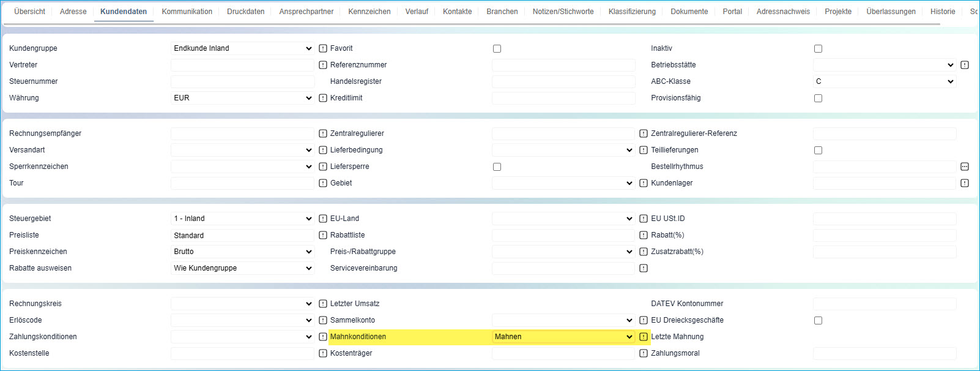Toggle the Inaktiv checkbox
The width and height of the screenshot is (980, 371).
[x=818, y=49]
